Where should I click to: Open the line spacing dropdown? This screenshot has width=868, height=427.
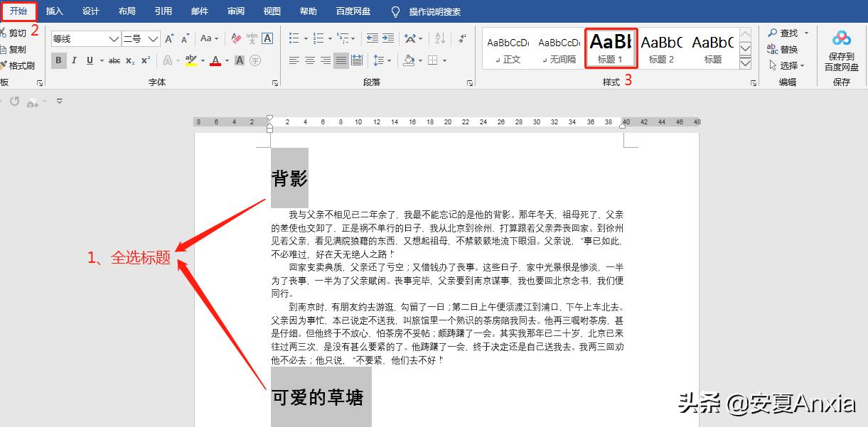point(379,60)
